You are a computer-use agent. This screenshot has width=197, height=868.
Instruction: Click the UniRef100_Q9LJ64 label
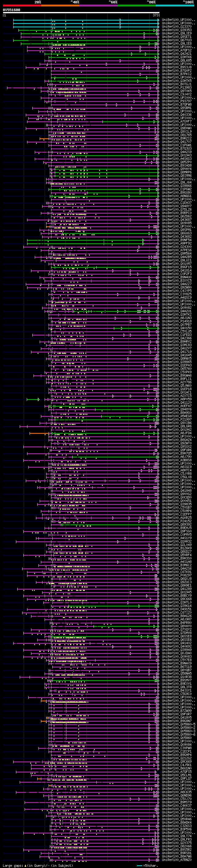[177, 182]
